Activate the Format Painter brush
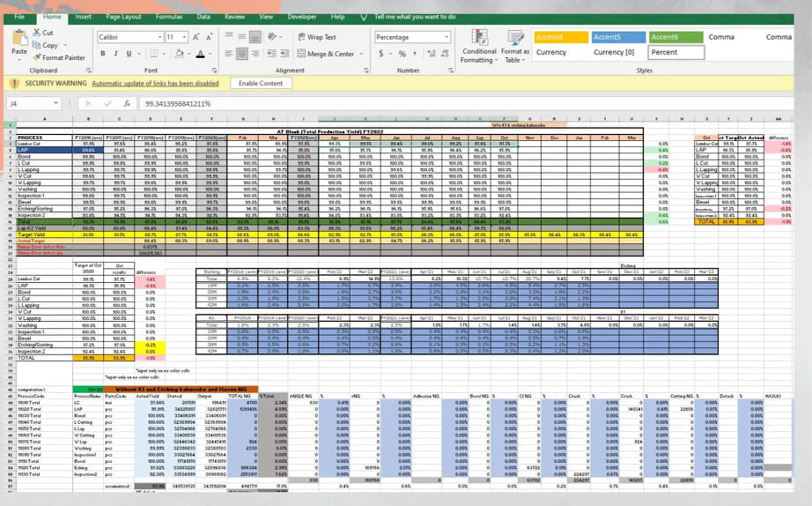 37,57
